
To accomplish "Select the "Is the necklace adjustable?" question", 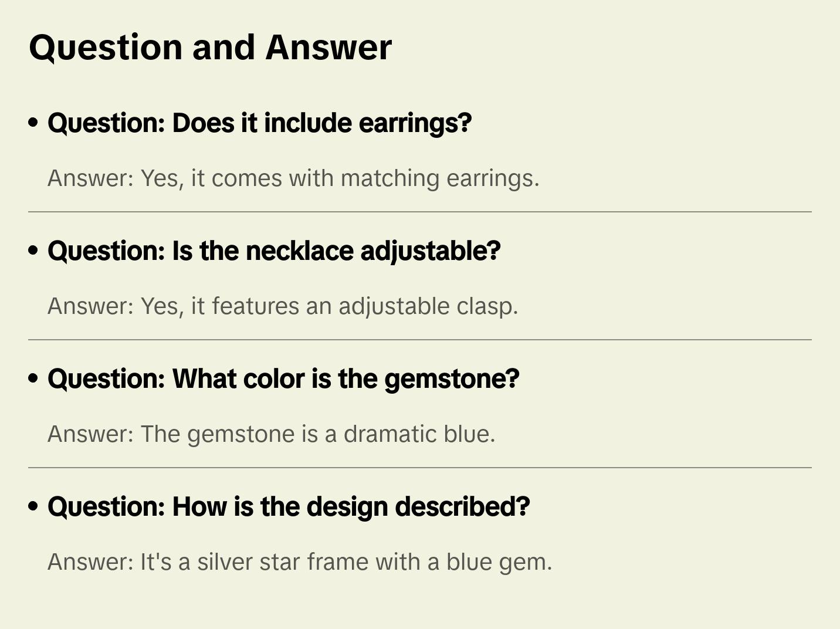I will (274, 251).
